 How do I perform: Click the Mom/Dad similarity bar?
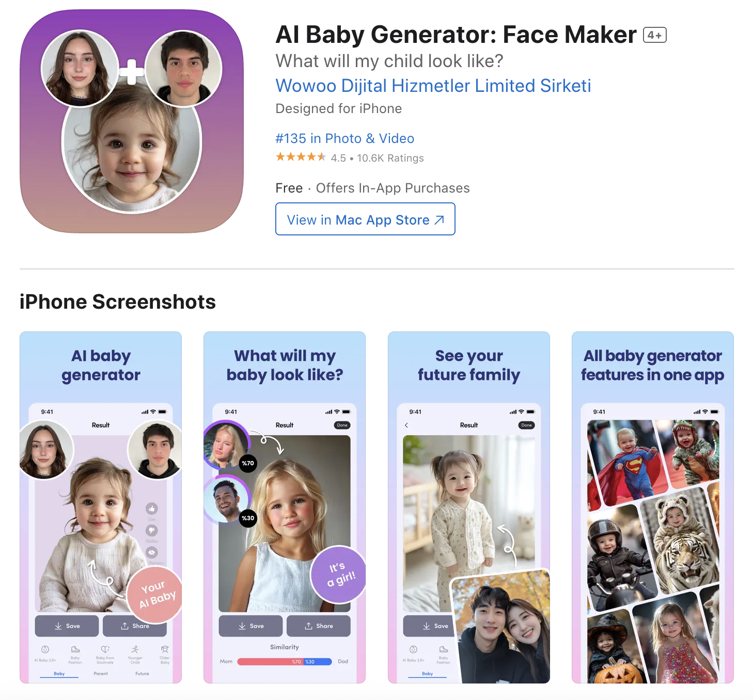[x=285, y=661]
